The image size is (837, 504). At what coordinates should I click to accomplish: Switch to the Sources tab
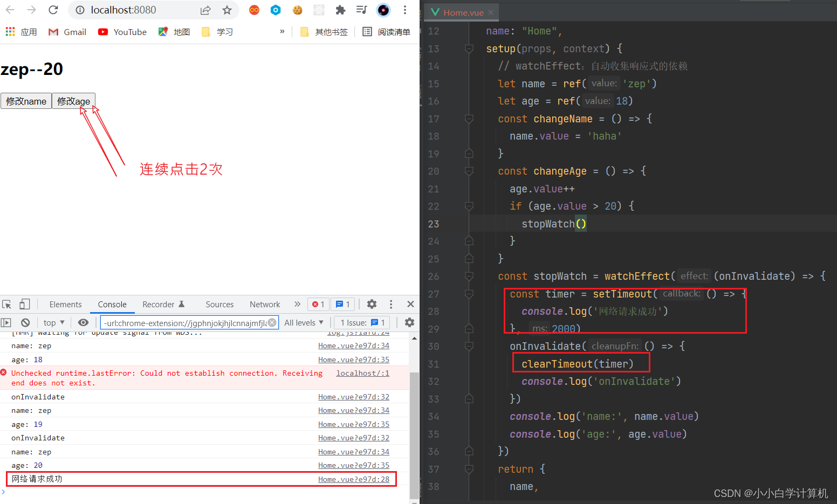coord(219,304)
